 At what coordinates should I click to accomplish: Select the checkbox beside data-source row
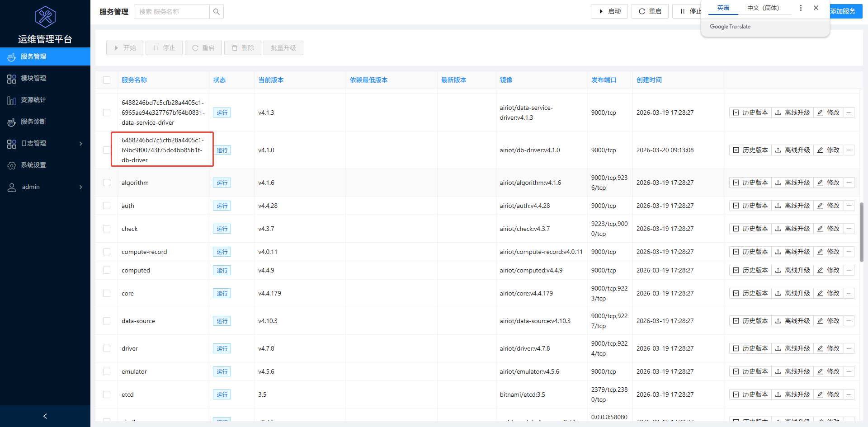coord(107,321)
